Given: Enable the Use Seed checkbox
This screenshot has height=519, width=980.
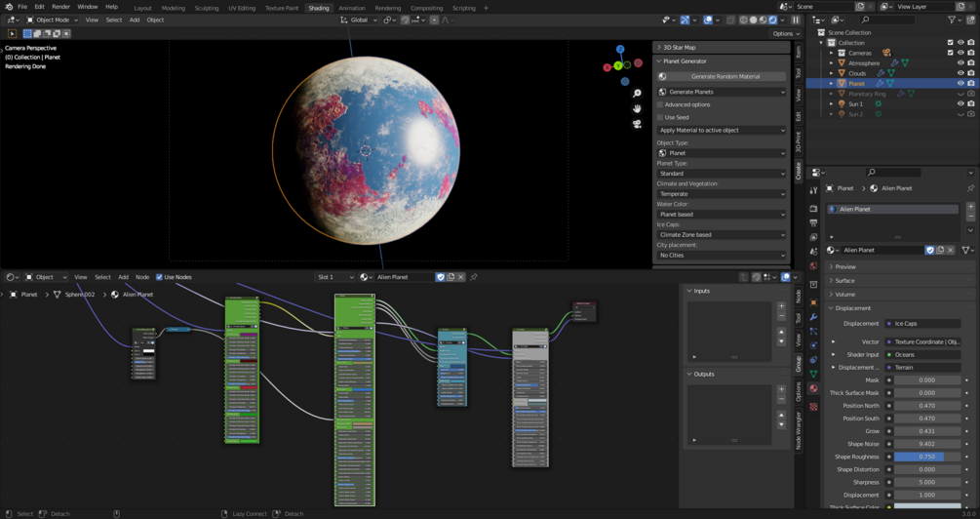Looking at the screenshot, I should [660, 117].
